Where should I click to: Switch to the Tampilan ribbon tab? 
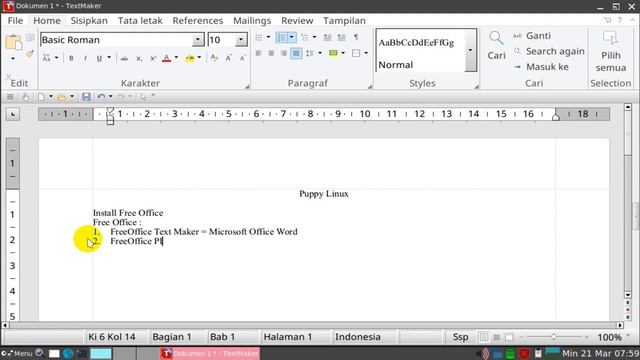[344, 20]
